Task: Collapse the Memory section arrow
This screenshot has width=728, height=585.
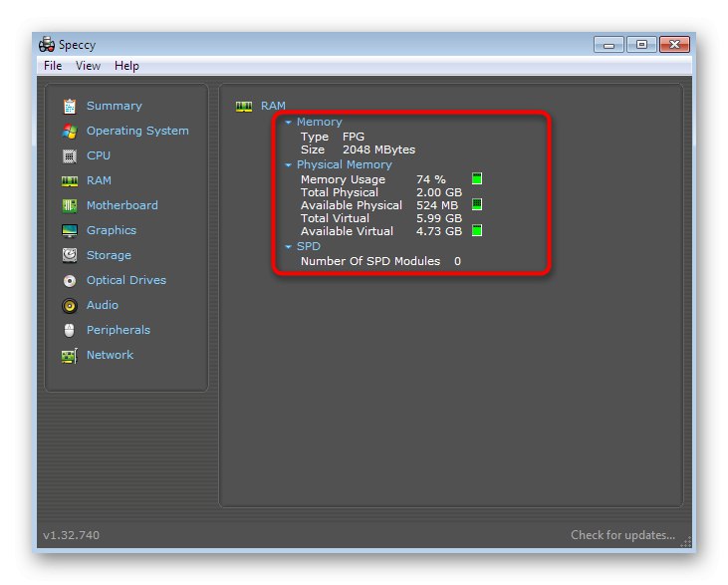Action: (x=289, y=123)
